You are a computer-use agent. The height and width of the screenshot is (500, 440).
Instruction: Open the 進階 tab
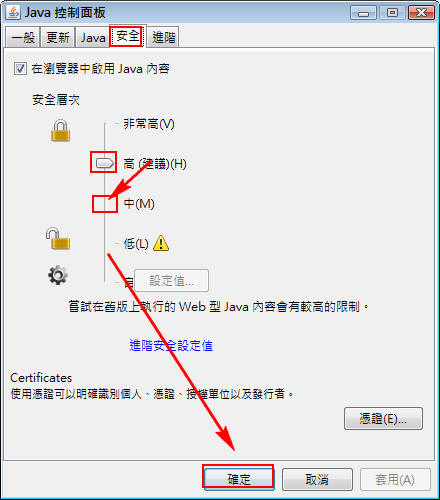coord(163,37)
